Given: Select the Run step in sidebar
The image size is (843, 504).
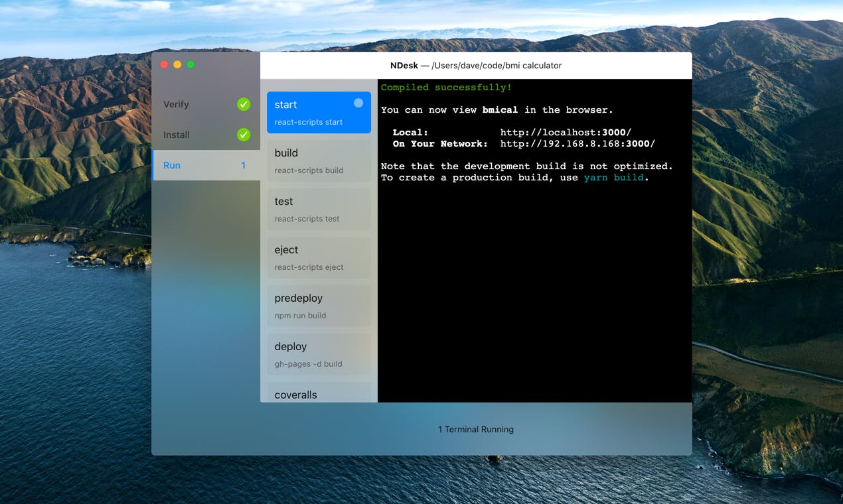Looking at the screenshot, I should (206, 165).
